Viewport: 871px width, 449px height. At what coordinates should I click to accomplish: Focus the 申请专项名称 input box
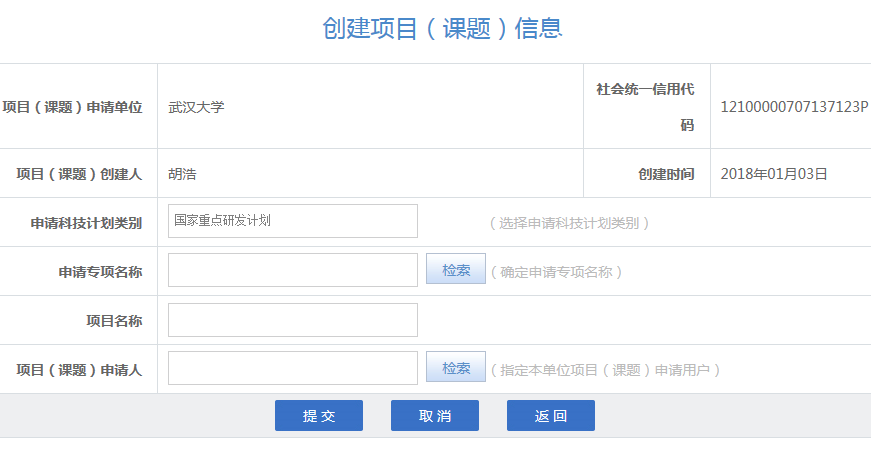(292, 270)
